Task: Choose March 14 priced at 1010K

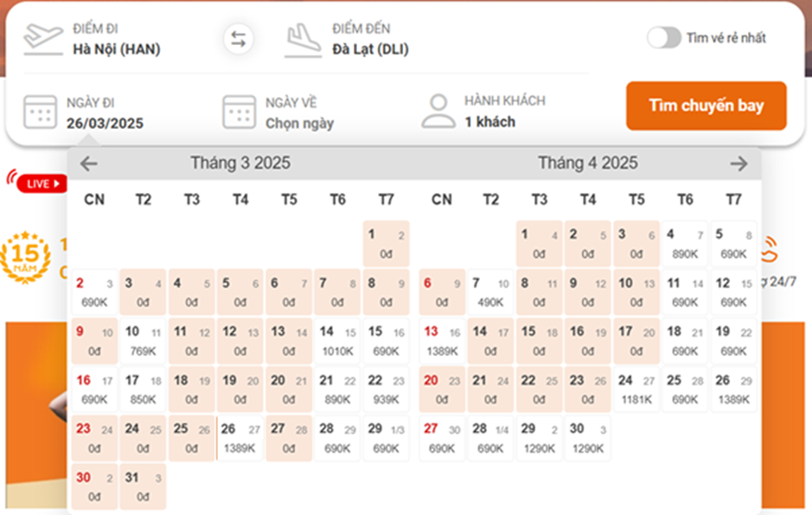Action: (x=337, y=341)
